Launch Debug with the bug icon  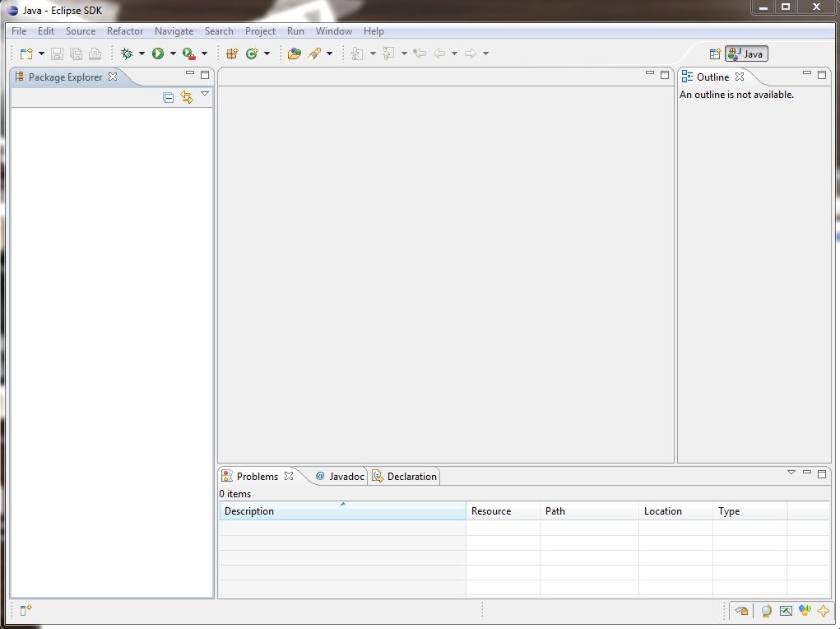click(127, 54)
